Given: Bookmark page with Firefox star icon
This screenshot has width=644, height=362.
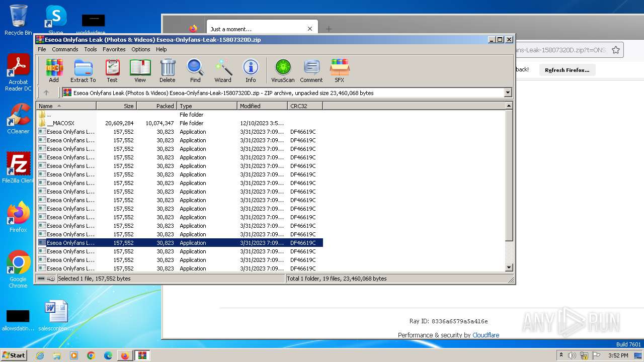Looking at the screenshot, I should coord(615,50).
